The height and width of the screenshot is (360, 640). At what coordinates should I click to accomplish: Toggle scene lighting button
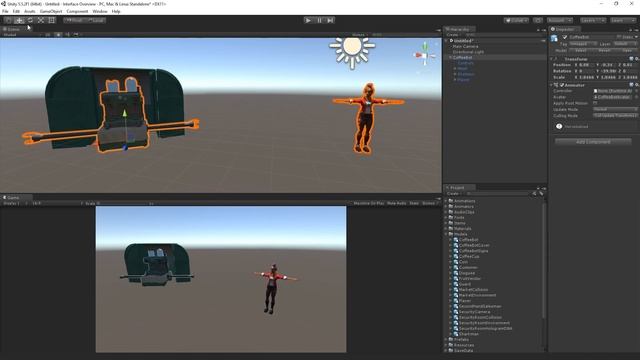click(x=58, y=35)
